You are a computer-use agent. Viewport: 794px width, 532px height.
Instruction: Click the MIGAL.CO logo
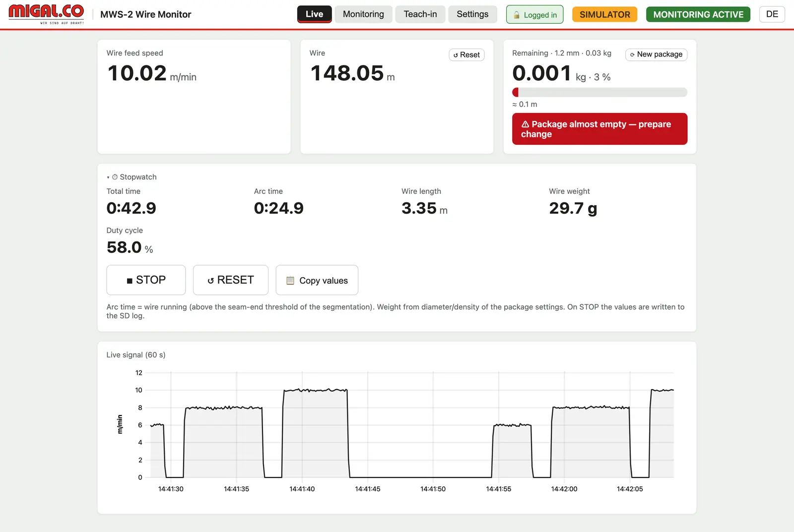tap(46, 14)
